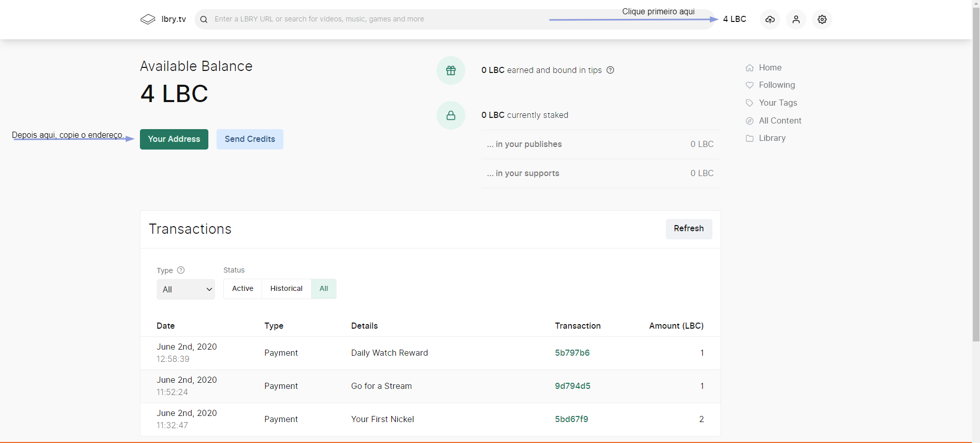Image resolution: width=980 pixels, height=443 pixels.
Task: Click the Send Credits button
Action: tap(250, 139)
